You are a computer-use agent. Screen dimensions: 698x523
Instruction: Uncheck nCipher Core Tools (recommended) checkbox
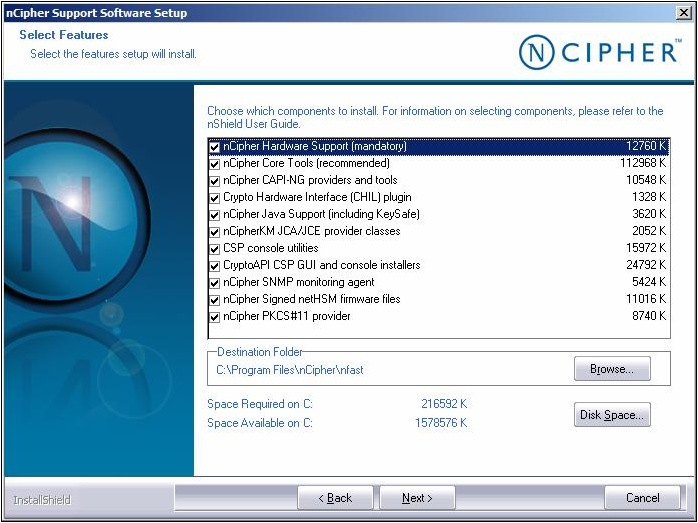(214, 164)
